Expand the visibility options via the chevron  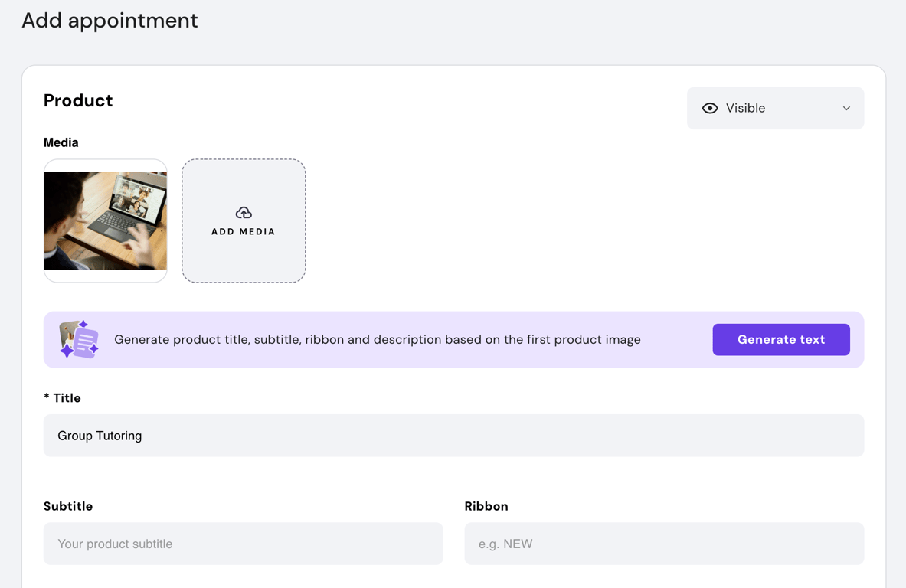[846, 108]
